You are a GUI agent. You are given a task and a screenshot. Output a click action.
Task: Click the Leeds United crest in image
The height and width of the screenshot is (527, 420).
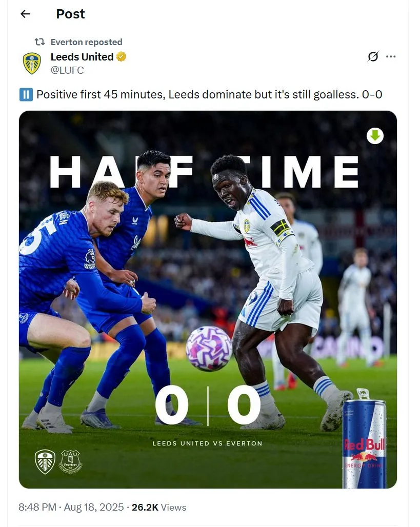[x=45, y=460]
